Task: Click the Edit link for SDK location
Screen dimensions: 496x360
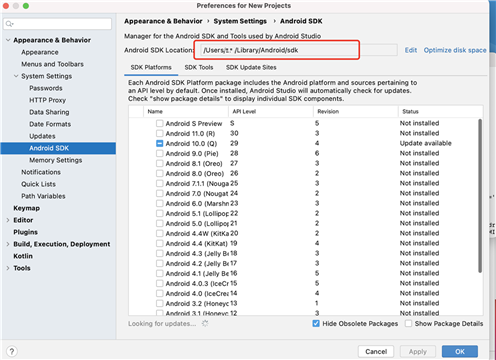Action: click(411, 50)
